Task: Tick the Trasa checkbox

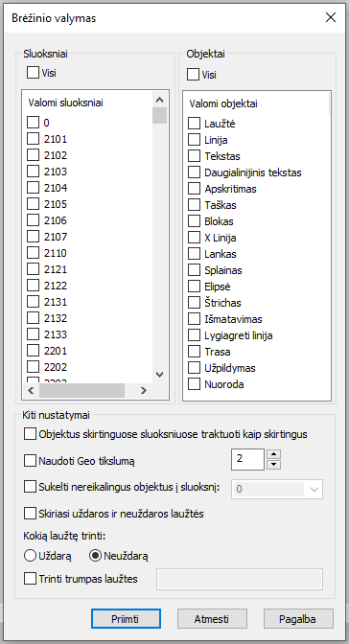Action: click(194, 352)
